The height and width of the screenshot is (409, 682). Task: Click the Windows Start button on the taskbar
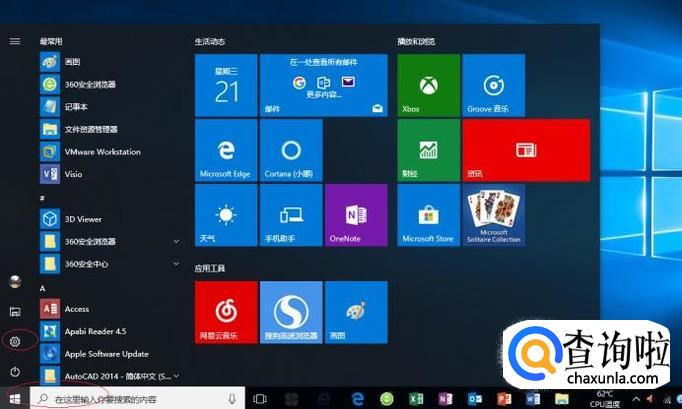click(15, 398)
